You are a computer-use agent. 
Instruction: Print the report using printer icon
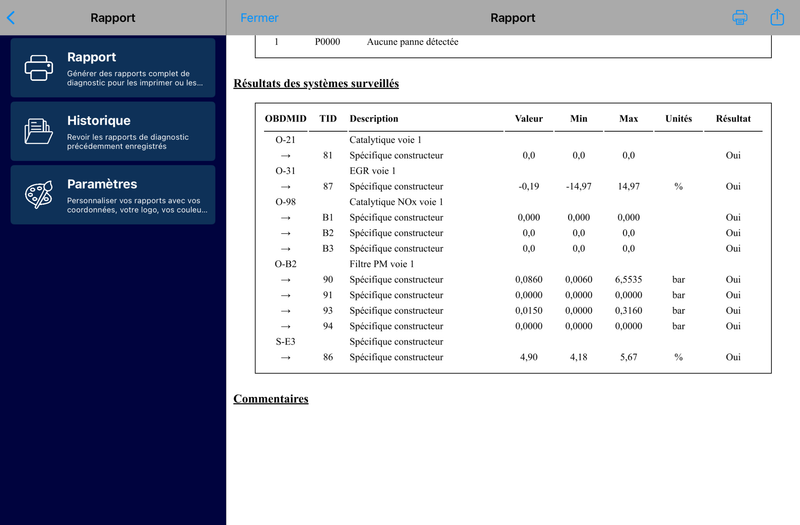pos(740,17)
